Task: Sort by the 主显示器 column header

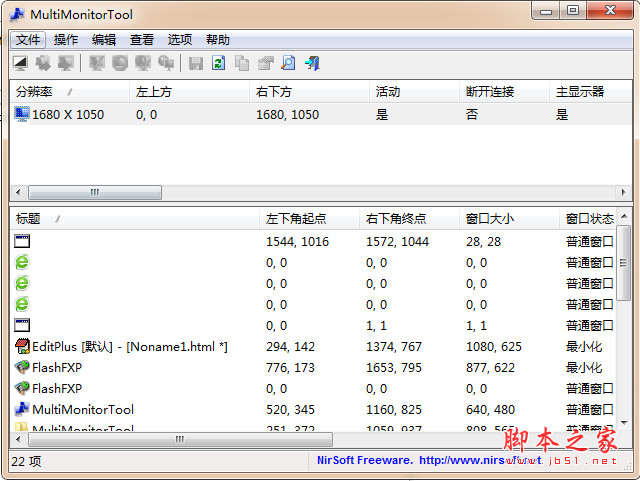Action: point(590,91)
